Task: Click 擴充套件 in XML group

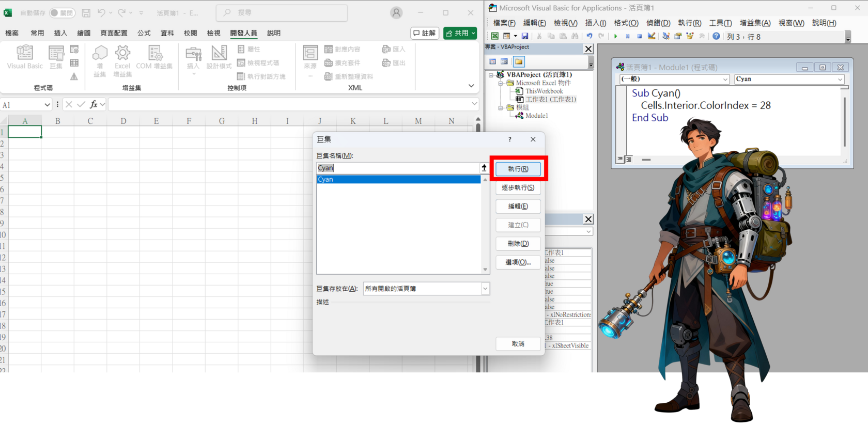Action: pos(342,63)
